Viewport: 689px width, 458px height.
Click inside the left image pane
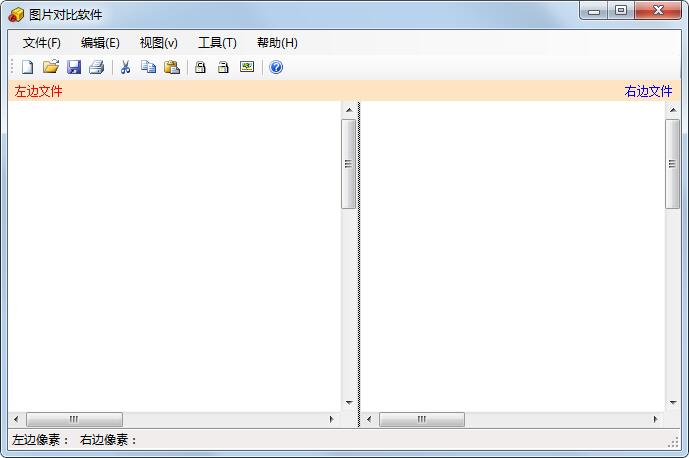(174, 256)
